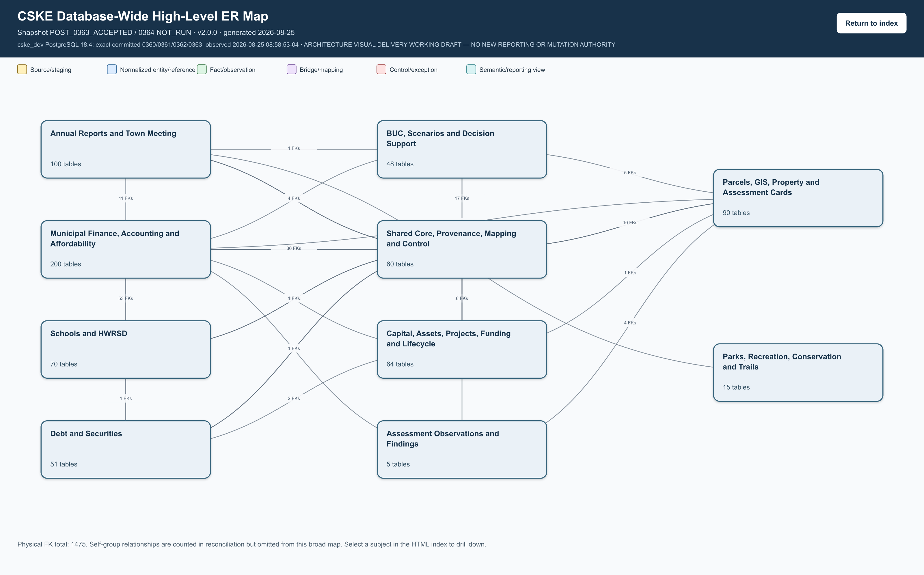Click the 'Control/exception' legend label

(413, 70)
